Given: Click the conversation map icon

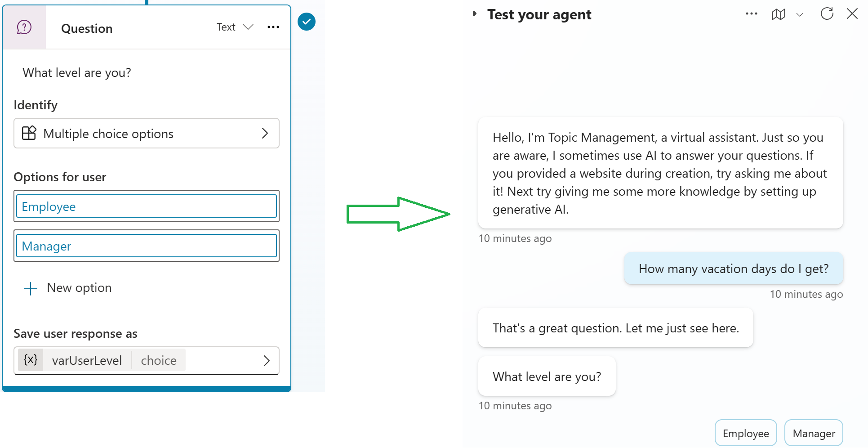Looking at the screenshot, I should pyautogui.click(x=778, y=14).
